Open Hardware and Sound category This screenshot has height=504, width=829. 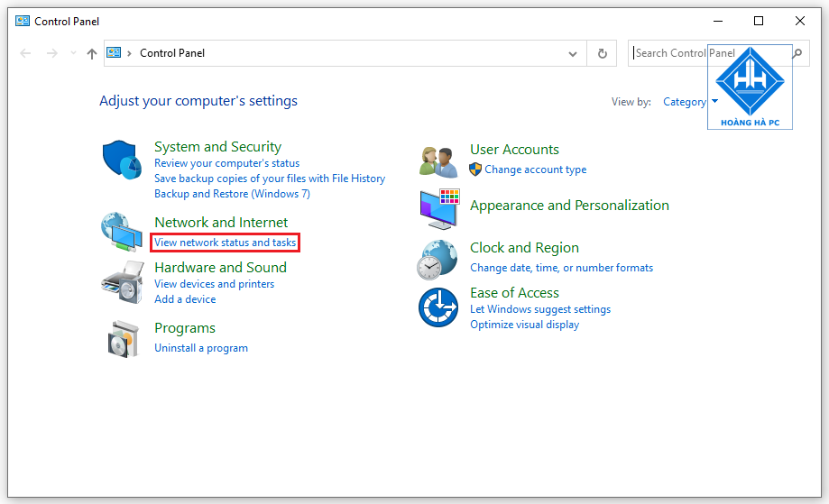click(220, 267)
